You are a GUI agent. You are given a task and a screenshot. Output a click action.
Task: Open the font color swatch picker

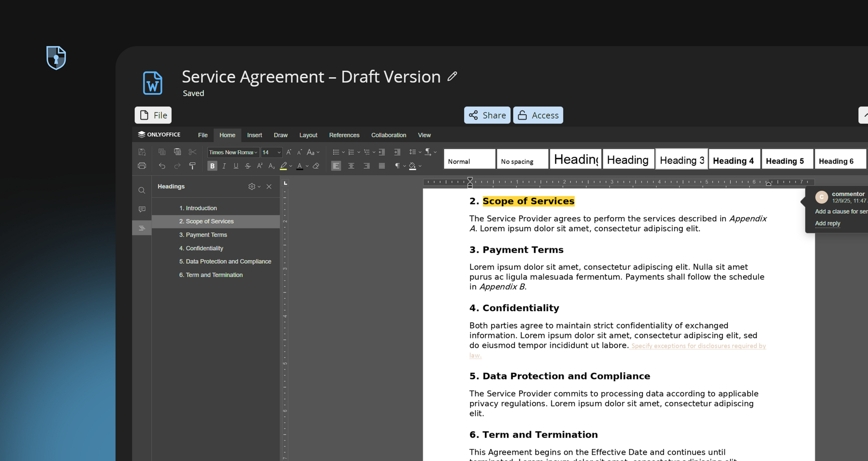300,166
